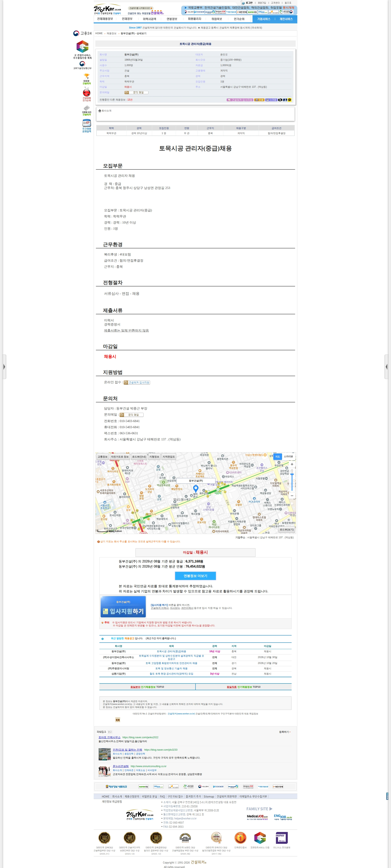Click 연봉정보 더보기 button
Viewport: 391px width, 868px height.
pos(195,576)
